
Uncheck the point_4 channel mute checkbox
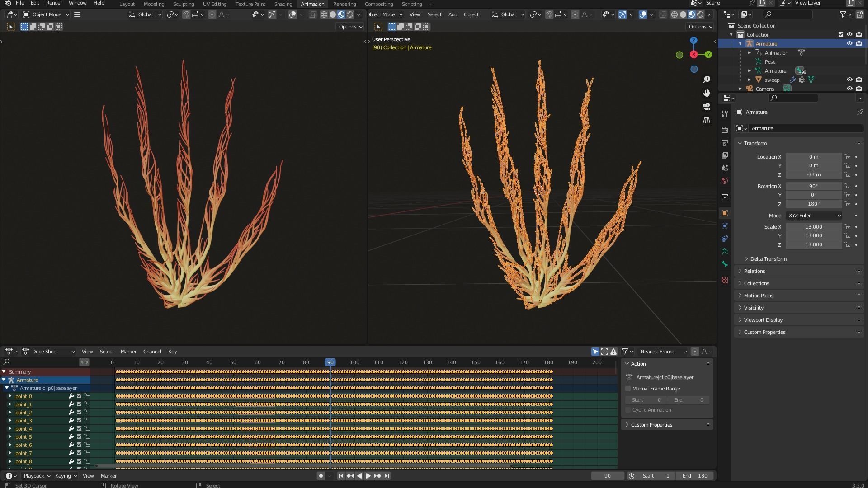(79, 429)
